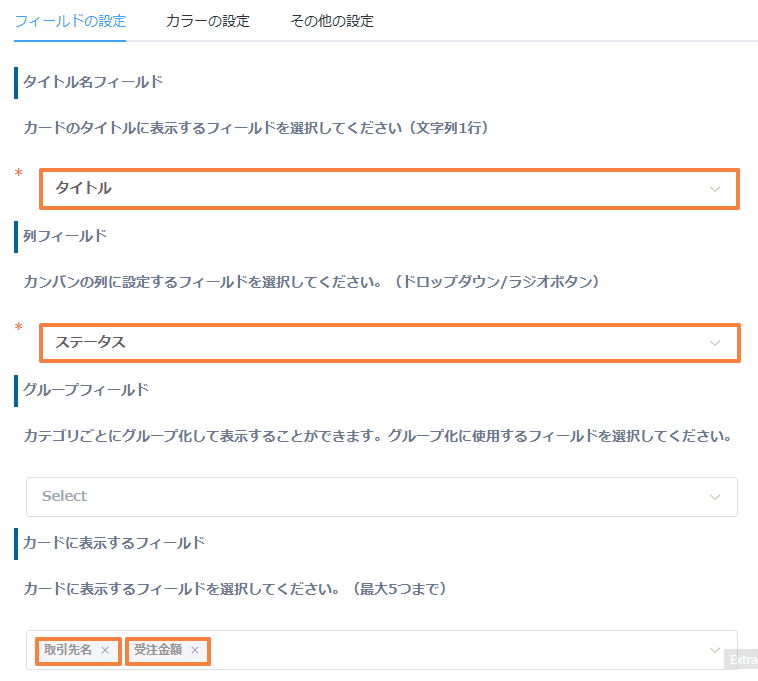The width and height of the screenshot is (758, 681).
Task: Expand the タイトル dropdown chevron arrow
Action: (714, 189)
